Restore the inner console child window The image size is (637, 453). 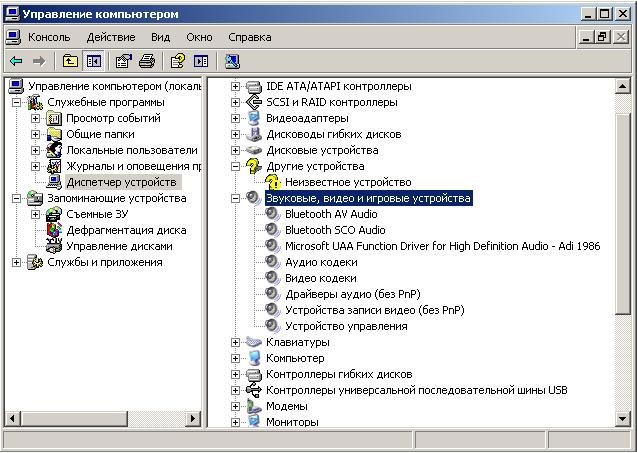(x=603, y=38)
